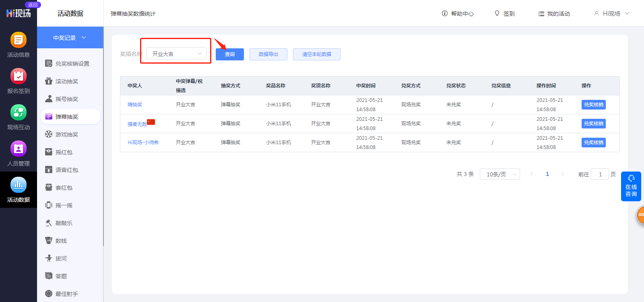Viewport: 644px width, 302px height.
Task: Click 兑奖核销 for Hi现场-小师弟
Action: coord(594,143)
